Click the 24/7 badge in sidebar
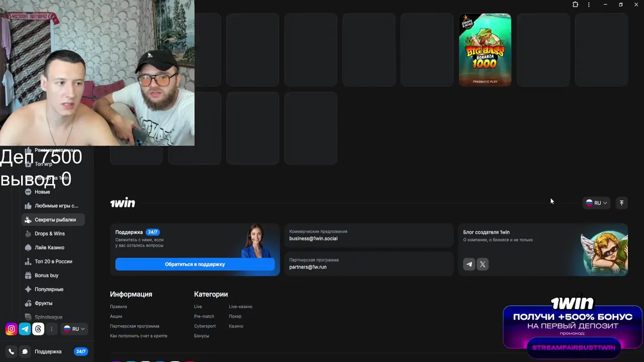This screenshot has height=362, width=644. [x=80, y=351]
